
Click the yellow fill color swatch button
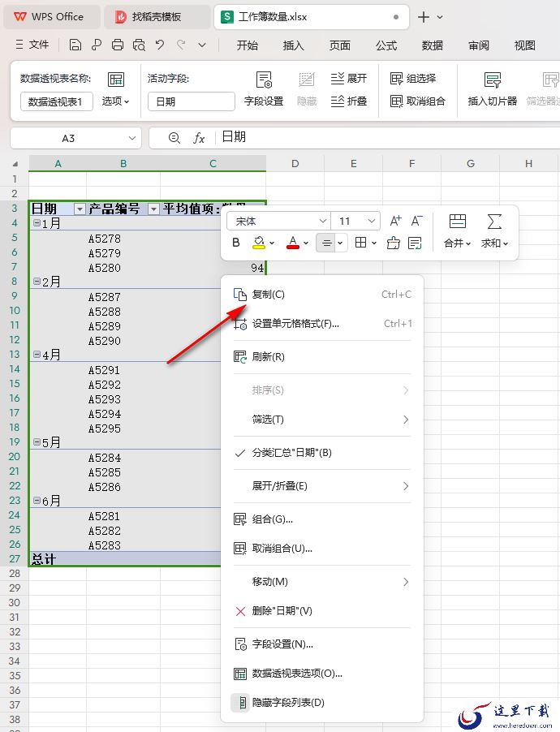coord(258,243)
